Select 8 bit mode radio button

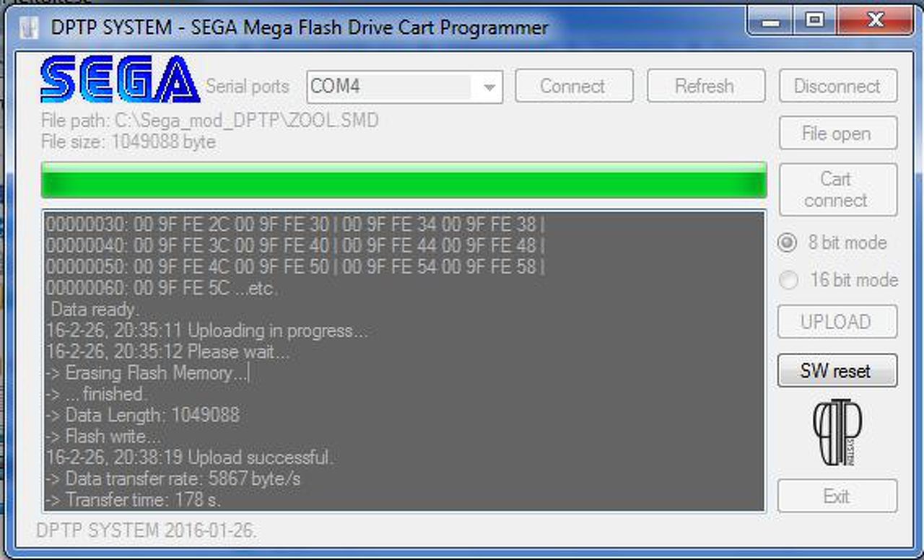[x=788, y=243]
